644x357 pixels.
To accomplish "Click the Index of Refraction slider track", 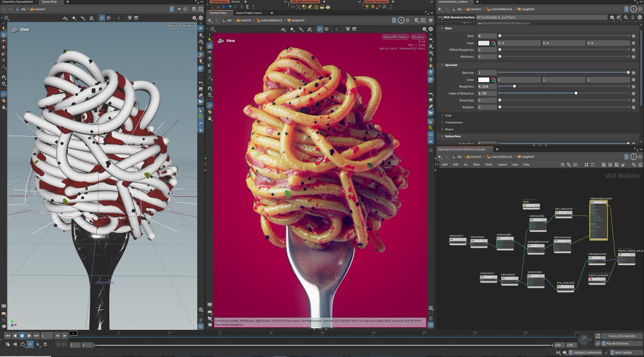I will click(x=563, y=93).
